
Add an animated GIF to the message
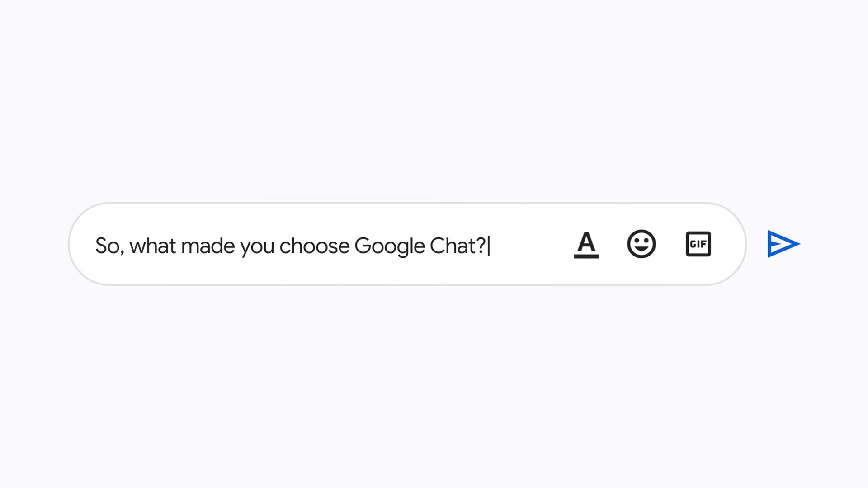click(x=698, y=244)
